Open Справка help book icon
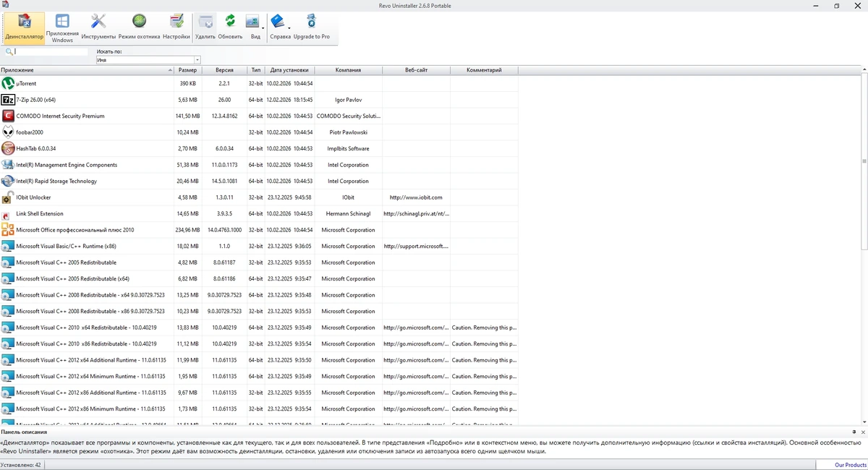 pyautogui.click(x=278, y=21)
